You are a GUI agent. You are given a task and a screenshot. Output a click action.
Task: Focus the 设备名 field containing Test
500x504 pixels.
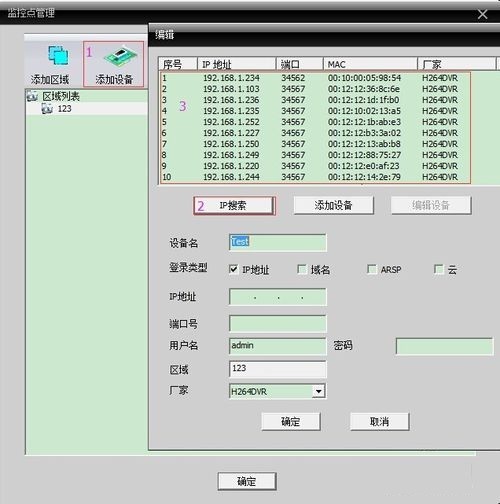point(278,242)
